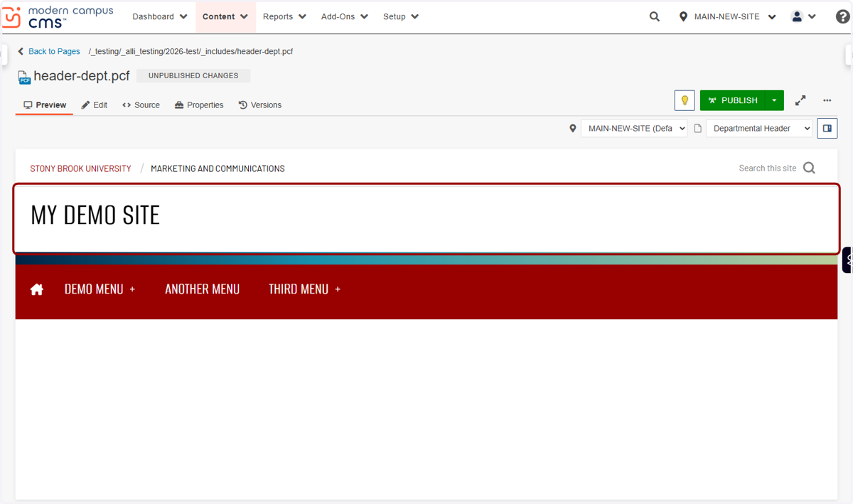Open the Reports menu
This screenshot has width=853, height=504.
point(284,16)
